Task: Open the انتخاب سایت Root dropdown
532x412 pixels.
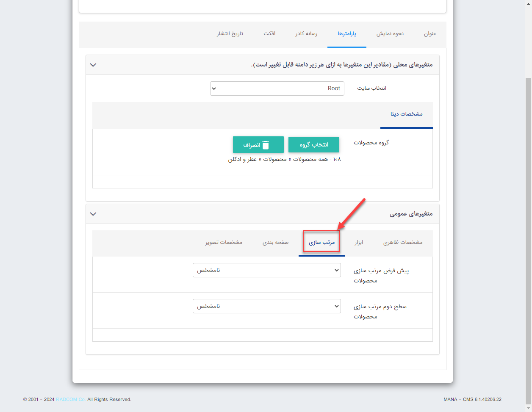Action: tap(277, 88)
